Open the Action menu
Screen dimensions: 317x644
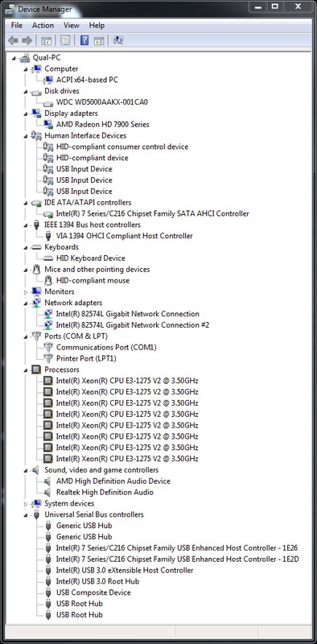43,26
